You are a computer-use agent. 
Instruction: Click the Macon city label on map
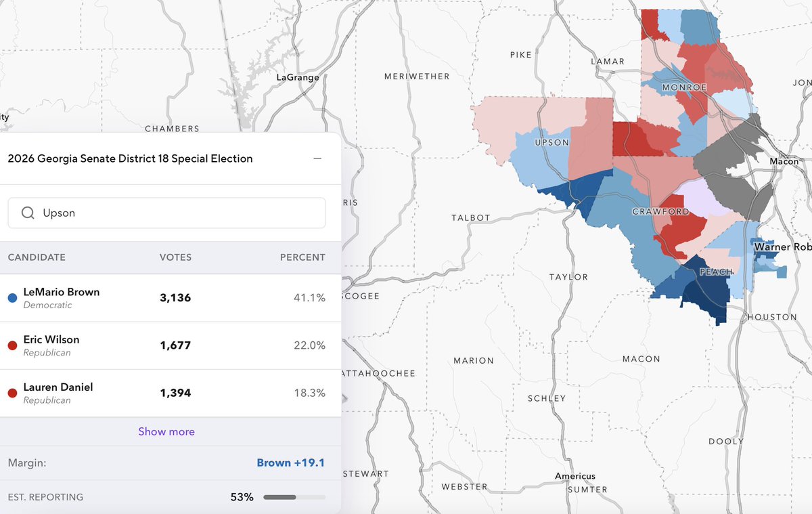pyautogui.click(x=784, y=162)
